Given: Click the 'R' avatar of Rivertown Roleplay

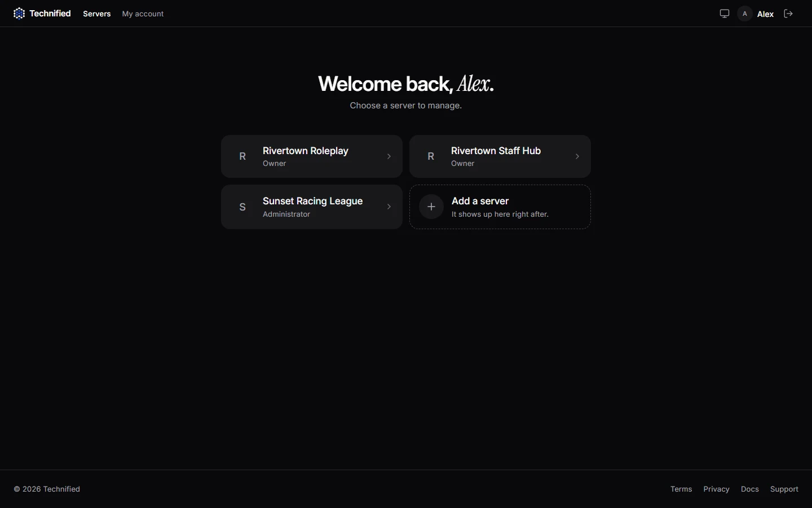Looking at the screenshot, I should coord(242,156).
